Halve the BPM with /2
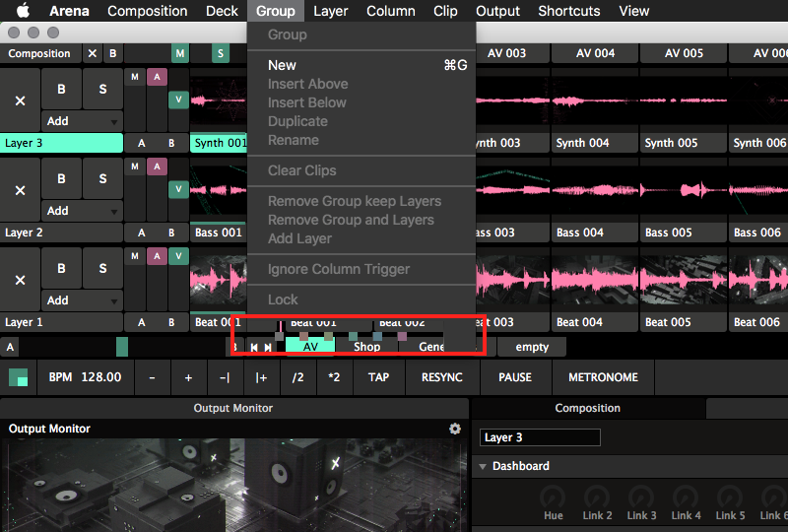The image size is (788, 532). coord(297,377)
